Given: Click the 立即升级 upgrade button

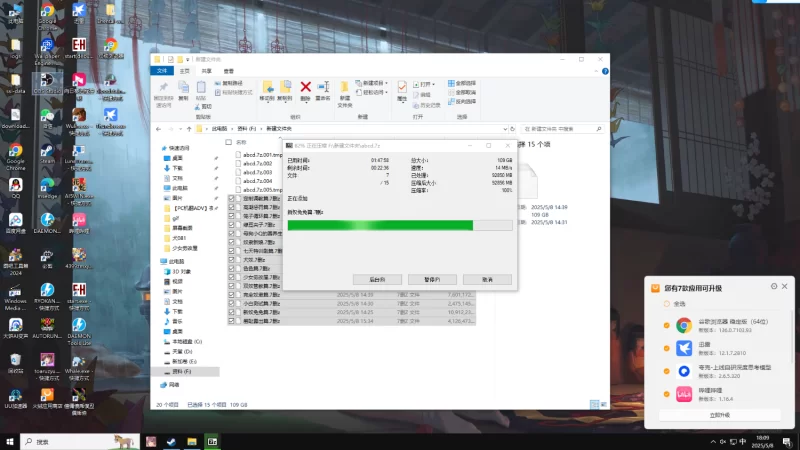Looking at the screenshot, I should tap(720, 414).
